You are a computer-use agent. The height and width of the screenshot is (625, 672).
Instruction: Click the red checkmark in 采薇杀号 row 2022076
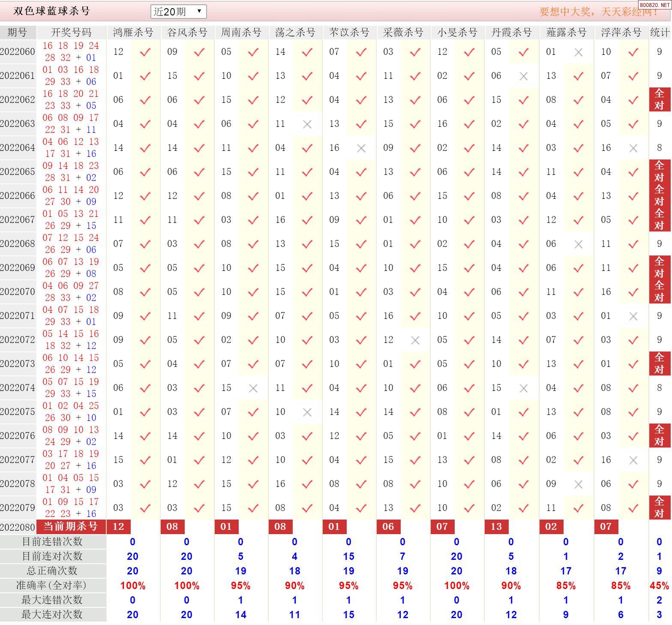point(415,436)
